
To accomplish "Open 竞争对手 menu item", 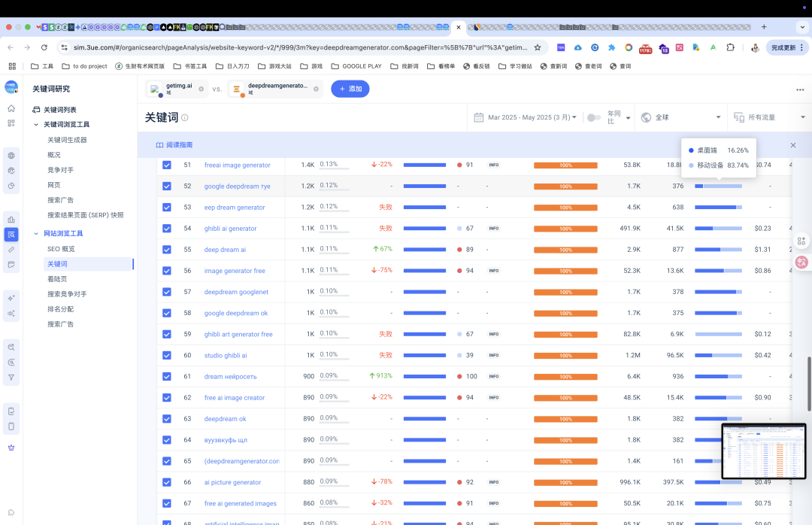I will click(61, 170).
